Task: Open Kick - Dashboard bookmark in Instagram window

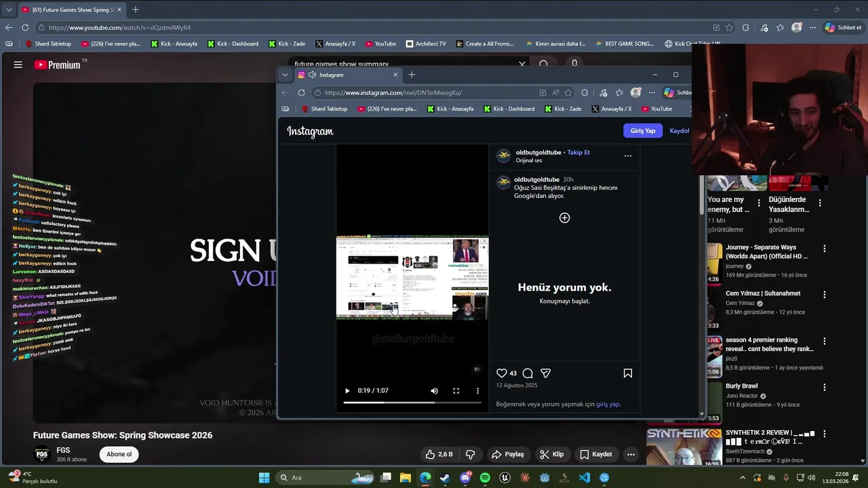Action: [509, 108]
